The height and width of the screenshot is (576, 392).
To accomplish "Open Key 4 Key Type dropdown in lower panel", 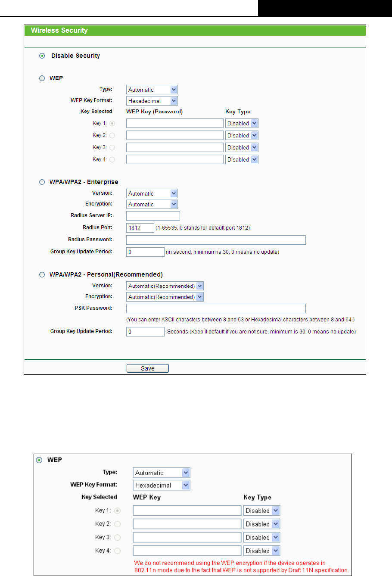I will coord(262,551).
